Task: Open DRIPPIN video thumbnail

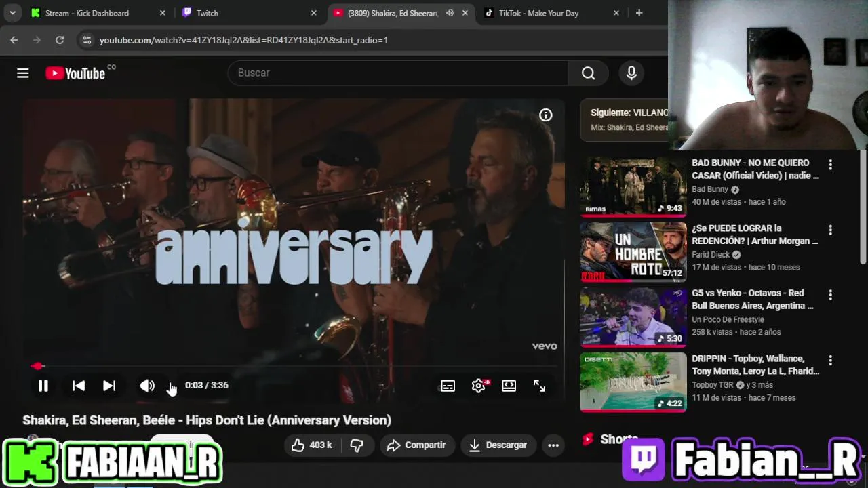Action: coord(633,382)
